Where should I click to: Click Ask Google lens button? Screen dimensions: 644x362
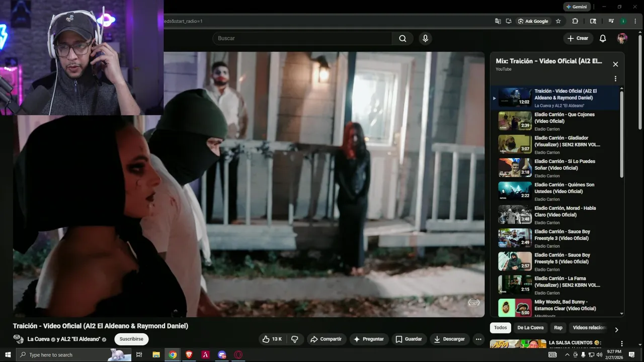533,21
